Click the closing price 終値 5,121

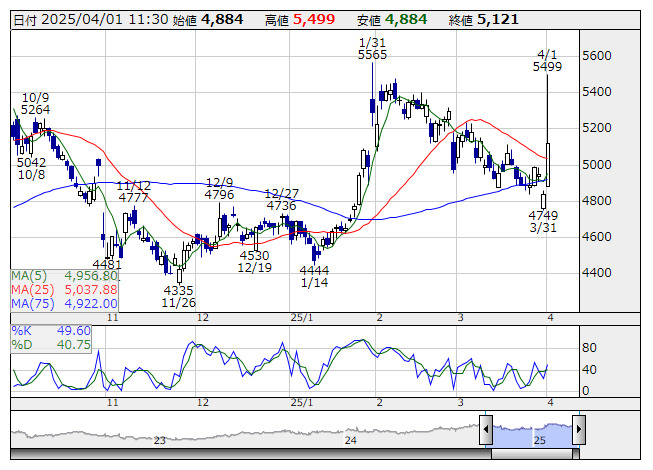[484, 20]
